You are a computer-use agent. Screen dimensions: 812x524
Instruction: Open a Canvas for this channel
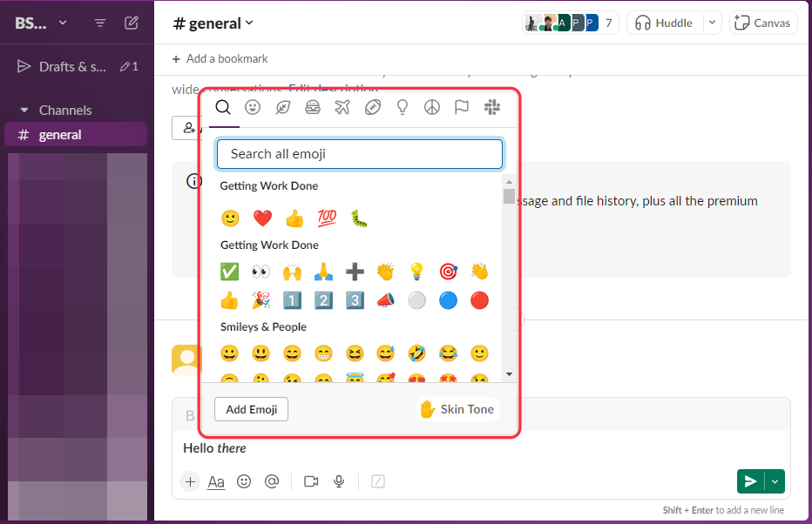point(763,22)
